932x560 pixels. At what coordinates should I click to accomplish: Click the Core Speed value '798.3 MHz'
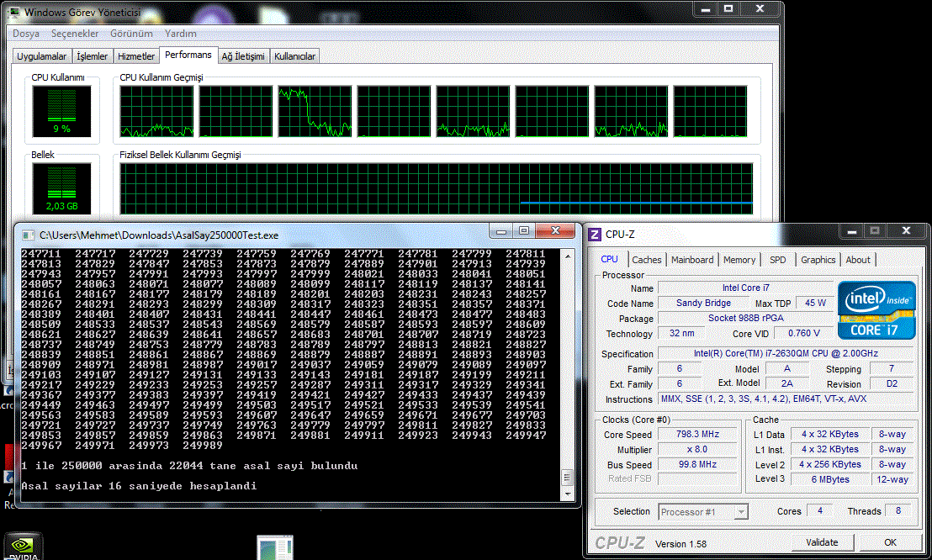[698, 435]
